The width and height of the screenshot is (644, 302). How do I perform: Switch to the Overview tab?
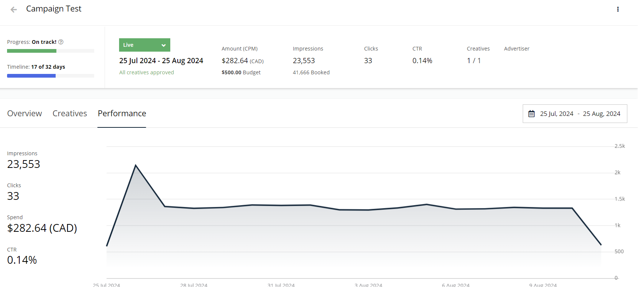click(x=25, y=114)
